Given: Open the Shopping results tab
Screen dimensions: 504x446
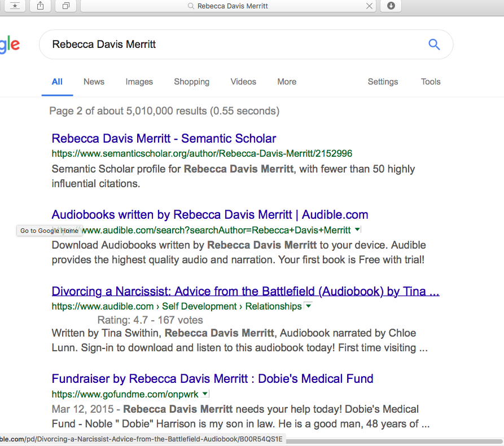Looking at the screenshot, I should (x=191, y=82).
